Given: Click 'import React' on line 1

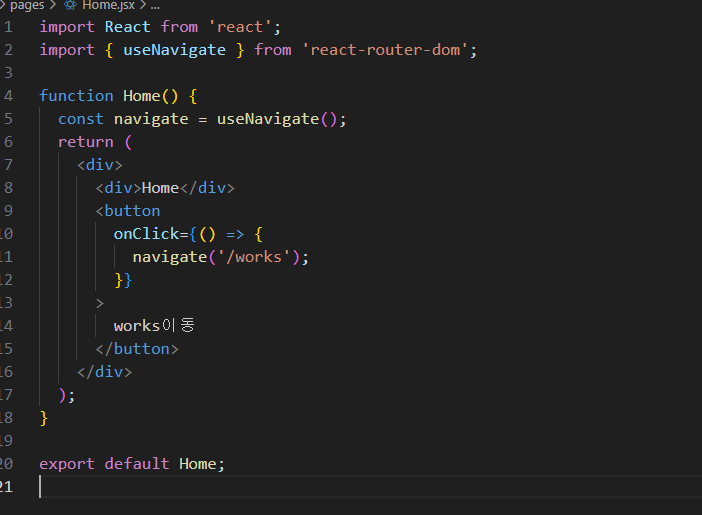Looking at the screenshot, I should coord(95,27).
